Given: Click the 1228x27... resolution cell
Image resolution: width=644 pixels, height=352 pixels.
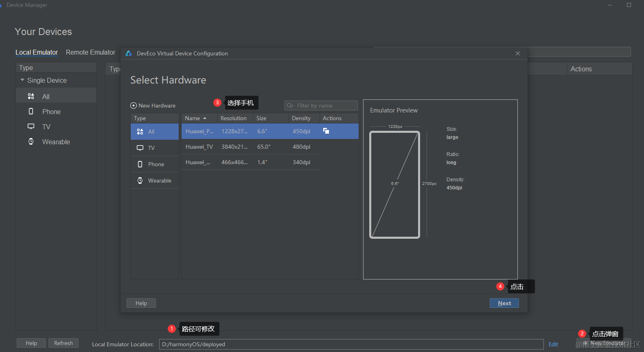Looking at the screenshot, I should 234,131.
